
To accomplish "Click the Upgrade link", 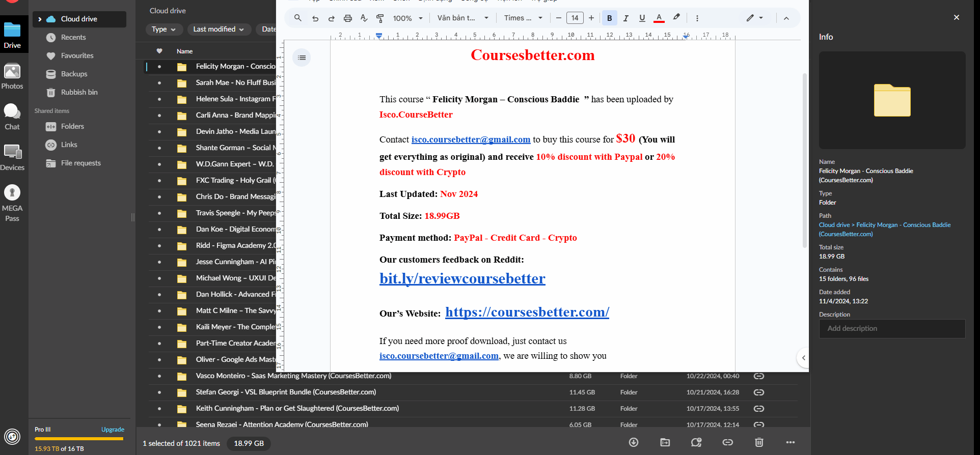I will [x=113, y=430].
